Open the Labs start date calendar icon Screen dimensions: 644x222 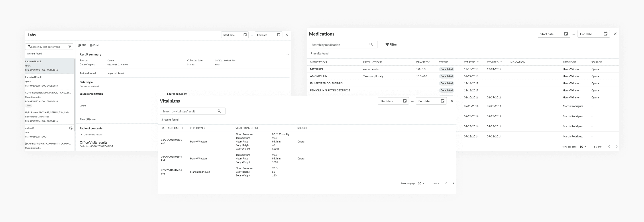[245, 35]
